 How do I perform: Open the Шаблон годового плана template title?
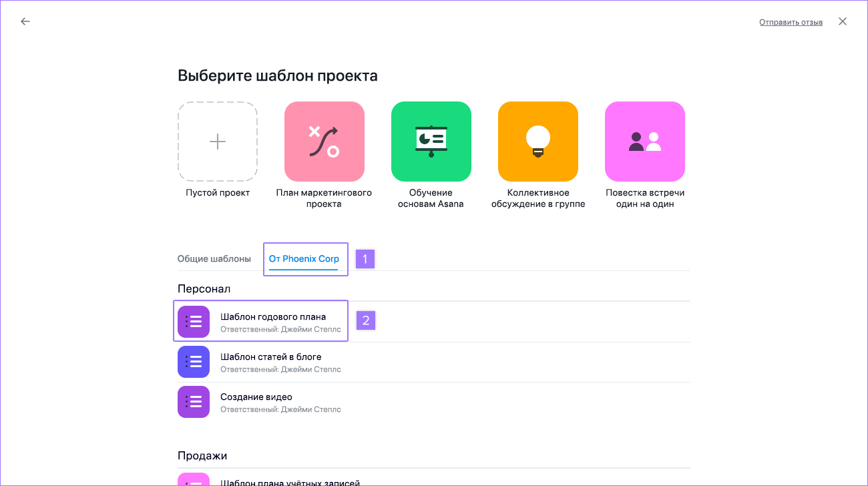point(273,316)
